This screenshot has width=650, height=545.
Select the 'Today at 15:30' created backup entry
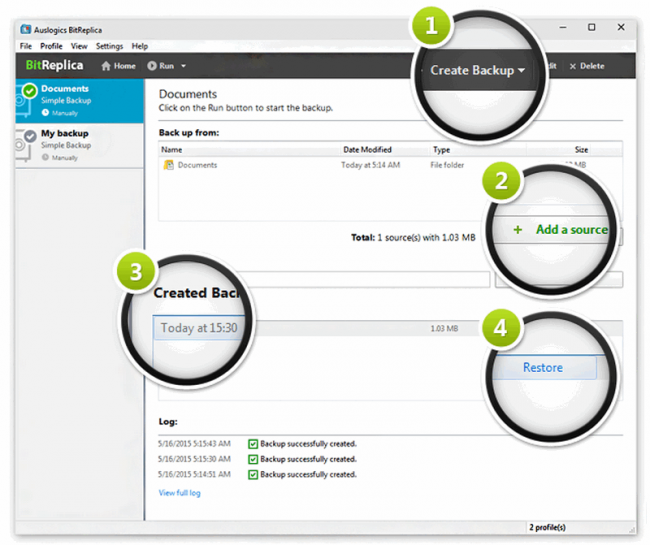click(199, 328)
